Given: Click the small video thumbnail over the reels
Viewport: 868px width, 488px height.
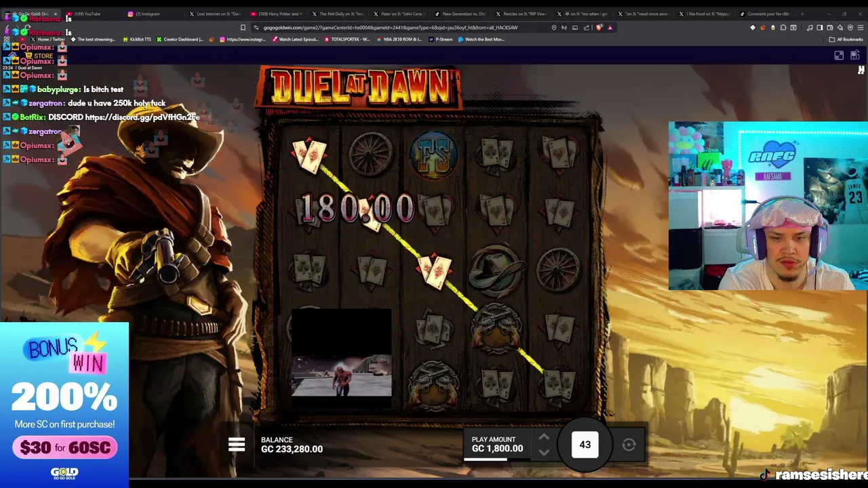Looking at the screenshot, I should [341, 352].
